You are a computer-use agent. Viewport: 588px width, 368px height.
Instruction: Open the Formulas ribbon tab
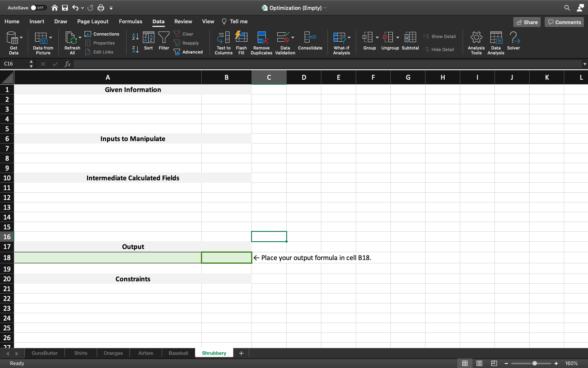[130, 22]
